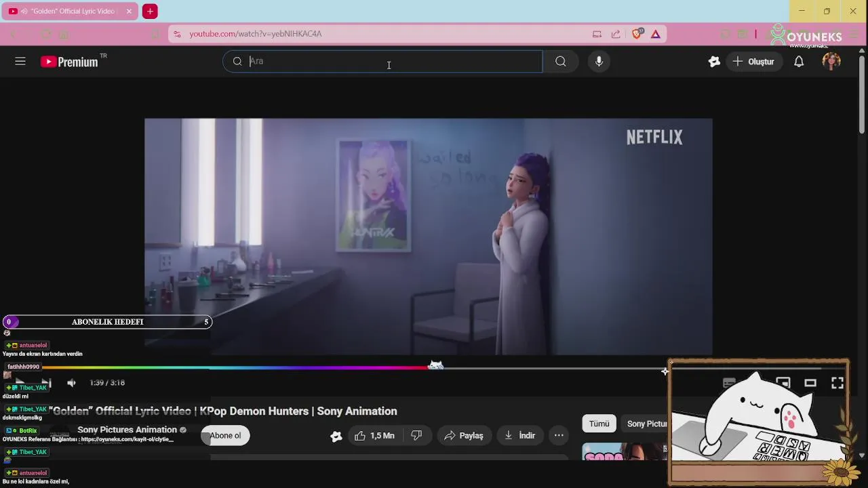Viewport: 868px width, 488px height.
Task: Click the scrollbar down arrow
Action: tap(862, 455)
